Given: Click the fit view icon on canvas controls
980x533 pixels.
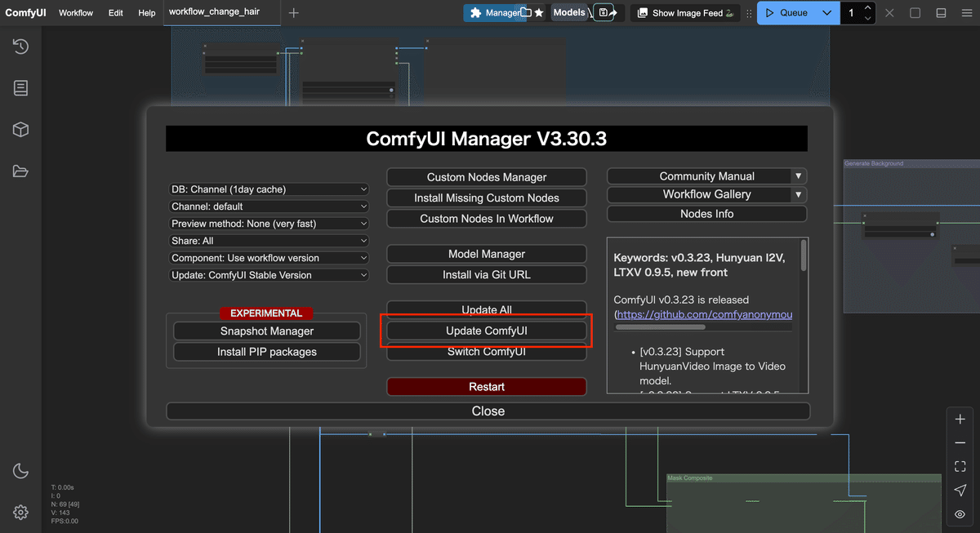Looking at the screenshot, I should pyautogui.click(x=960, y=467).
